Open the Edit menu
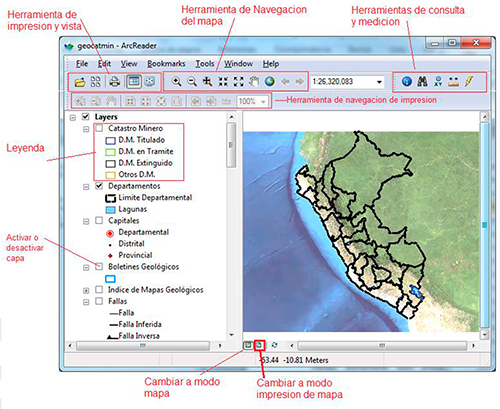 104,64
